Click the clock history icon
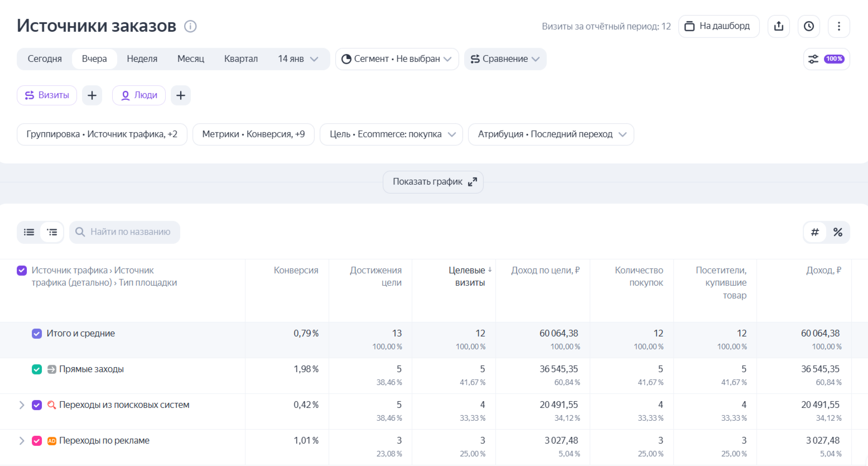Image resolution: width=868 pixels, height=466 pixels. tap(809, 26)
